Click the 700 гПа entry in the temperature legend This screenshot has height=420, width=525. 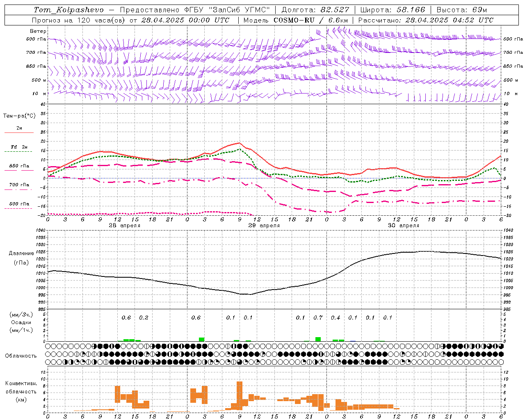19,185
